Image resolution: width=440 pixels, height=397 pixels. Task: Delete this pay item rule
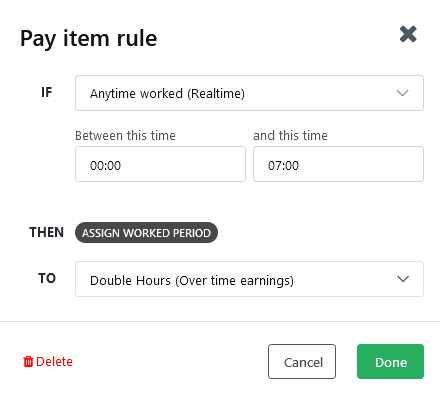click(48, 362)
